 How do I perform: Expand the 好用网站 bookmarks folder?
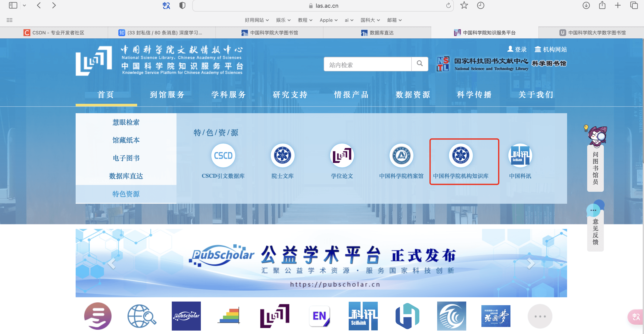pos(257,20)
